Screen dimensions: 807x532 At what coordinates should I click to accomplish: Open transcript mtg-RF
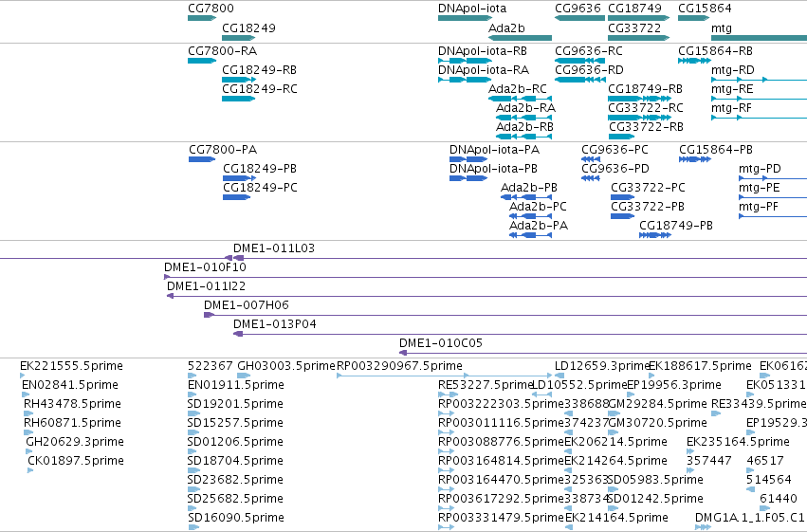[760, 118]
